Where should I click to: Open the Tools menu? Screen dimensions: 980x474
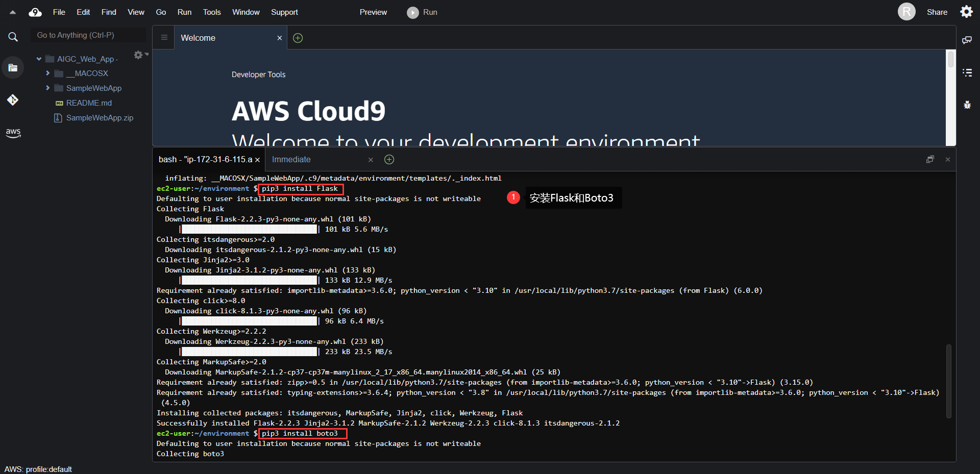pyautogui.click(x=212, y=12)
